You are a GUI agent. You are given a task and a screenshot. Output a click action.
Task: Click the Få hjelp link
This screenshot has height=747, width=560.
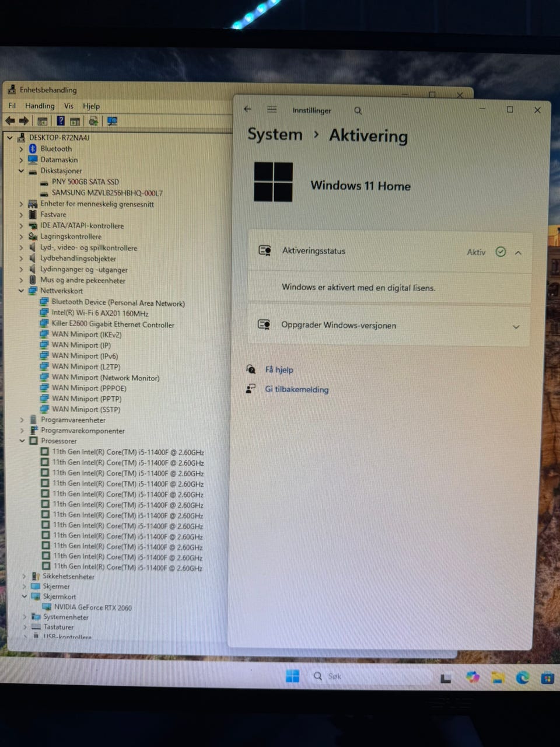pos(279,369)
